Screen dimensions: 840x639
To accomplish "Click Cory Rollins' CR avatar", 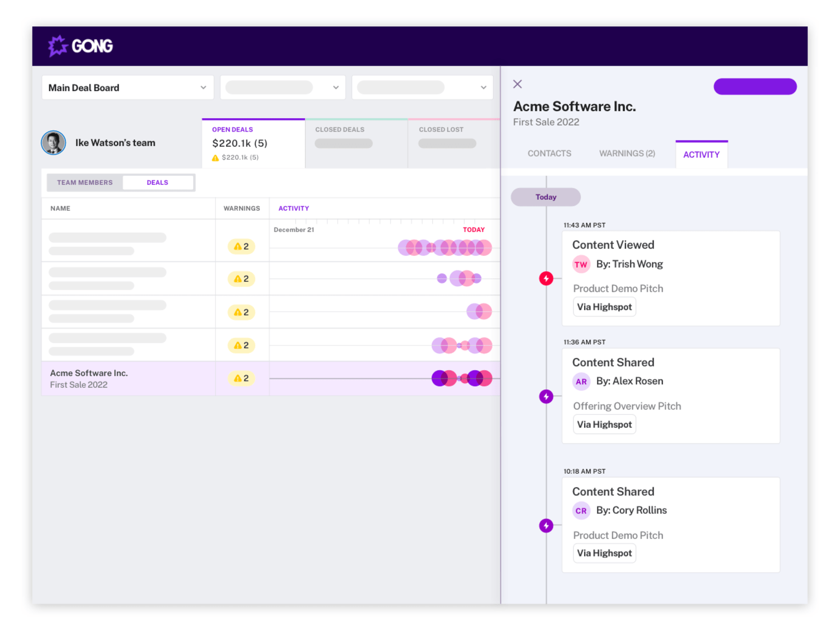I will click(581, 511).
